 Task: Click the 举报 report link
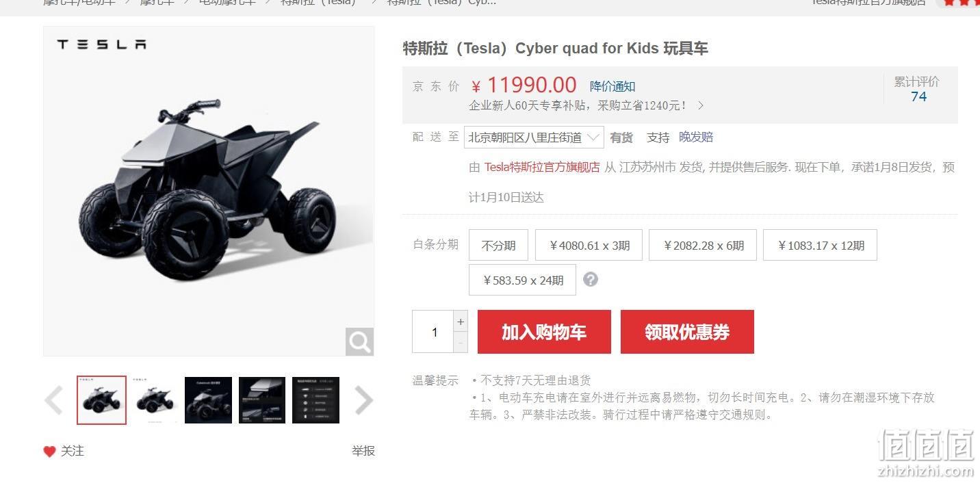tap(363, 451)
